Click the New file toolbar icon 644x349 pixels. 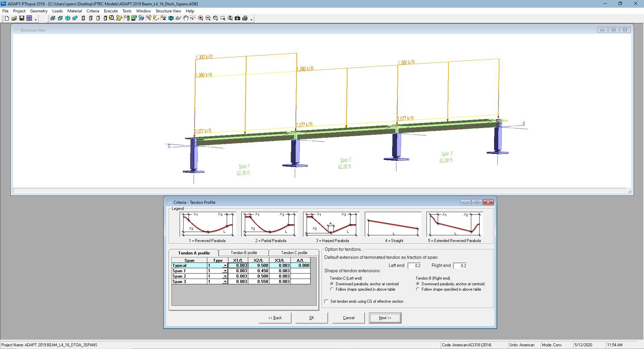7,18
